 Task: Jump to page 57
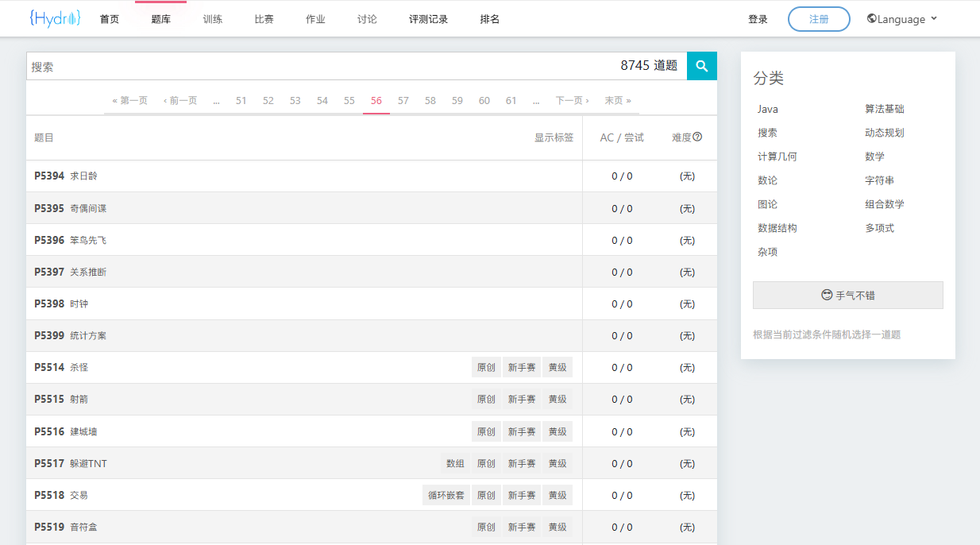point(403,100)
